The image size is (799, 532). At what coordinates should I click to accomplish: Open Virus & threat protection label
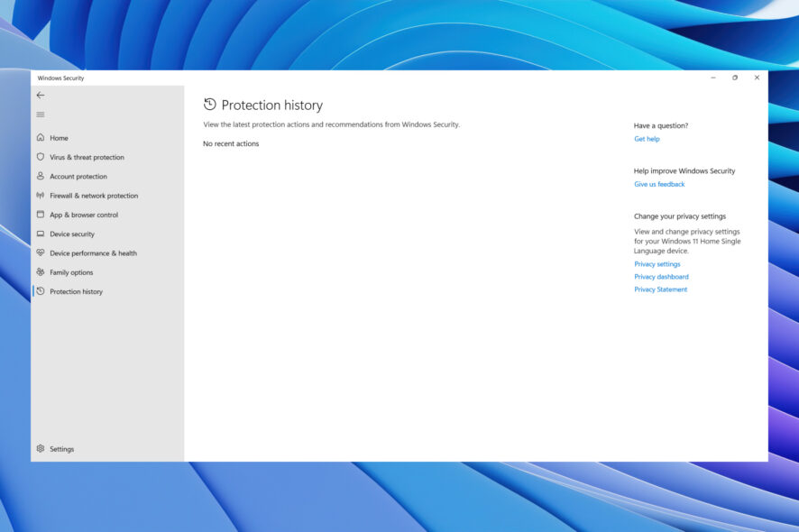87,158
